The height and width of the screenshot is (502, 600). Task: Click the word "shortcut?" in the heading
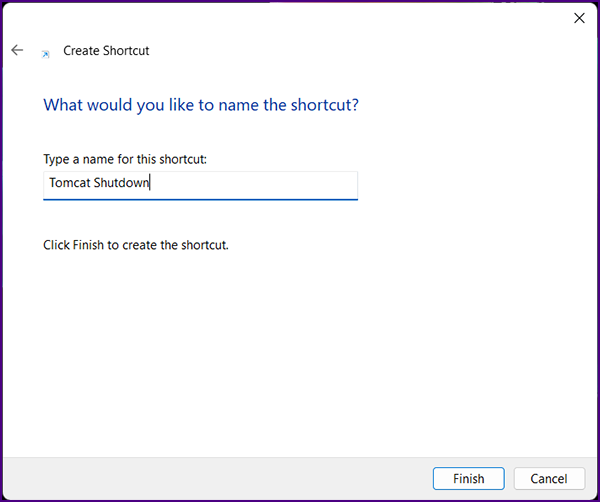click(323, 105)
